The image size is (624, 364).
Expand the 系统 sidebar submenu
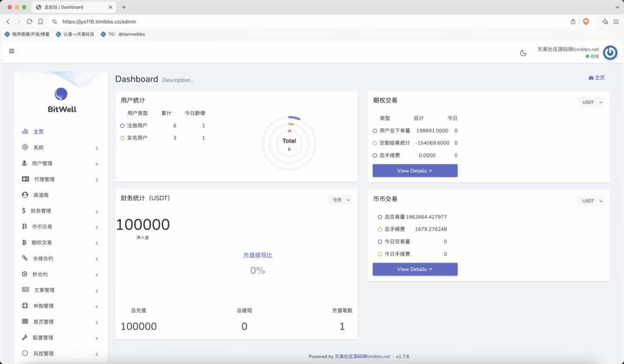38,148
